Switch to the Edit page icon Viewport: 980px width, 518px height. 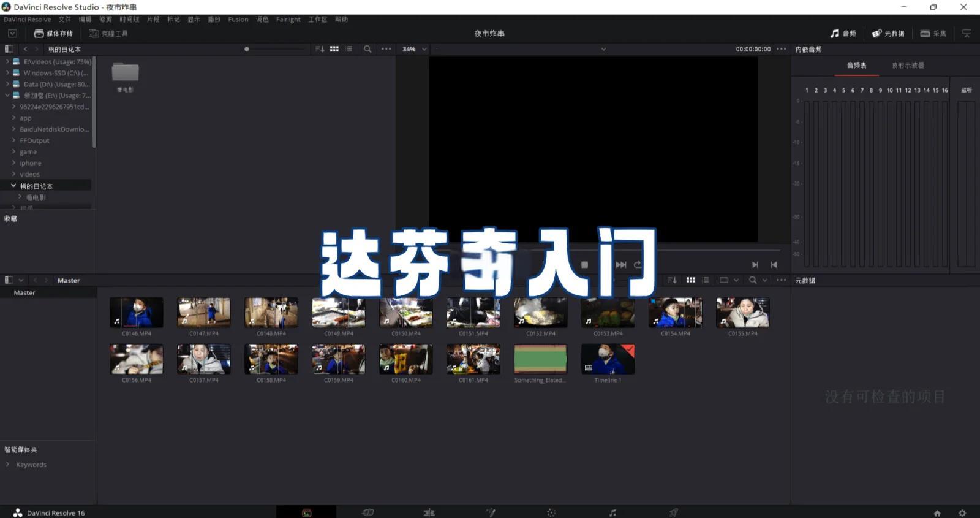[429, 512]
